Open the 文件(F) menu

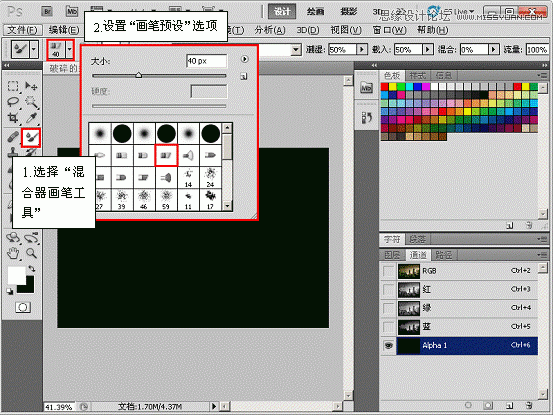23,30
